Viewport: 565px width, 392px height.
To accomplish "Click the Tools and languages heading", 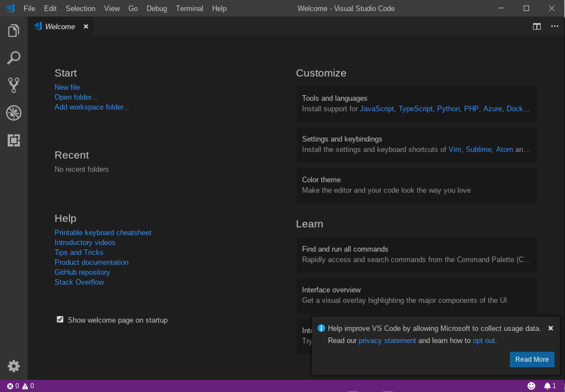I will (334, 98).
